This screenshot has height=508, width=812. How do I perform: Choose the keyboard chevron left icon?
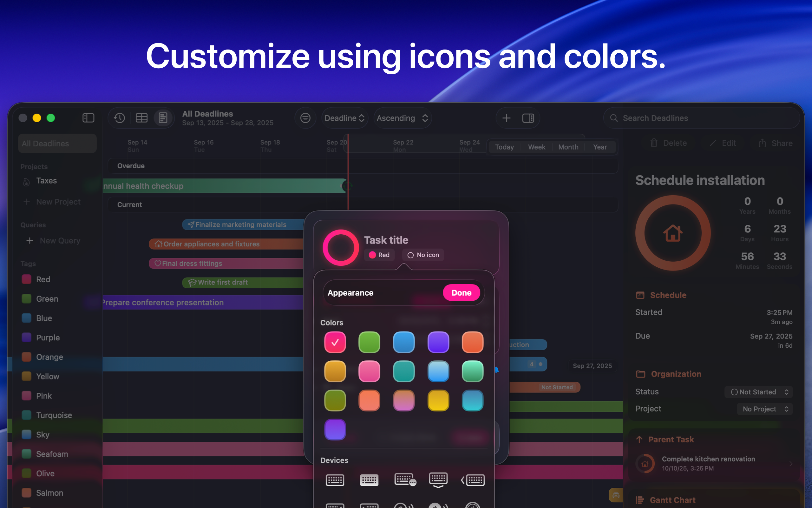tap(473, 480)
